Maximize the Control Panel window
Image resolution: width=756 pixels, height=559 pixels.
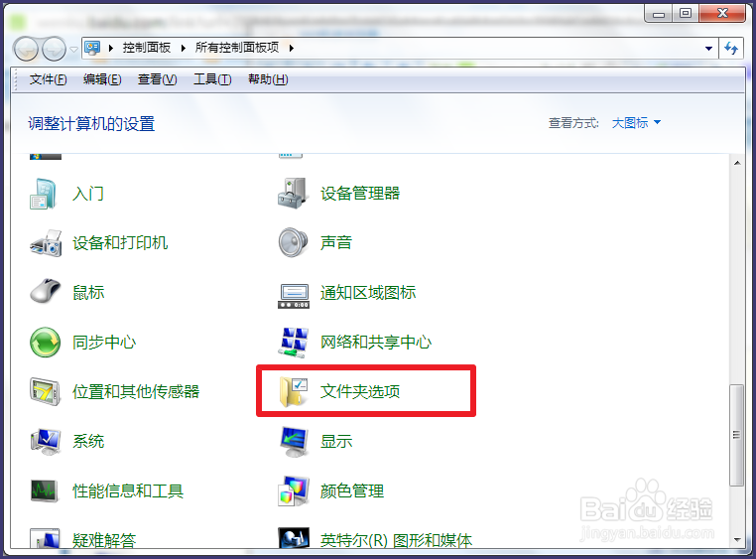pyautogui.click(x=686, y=14)
